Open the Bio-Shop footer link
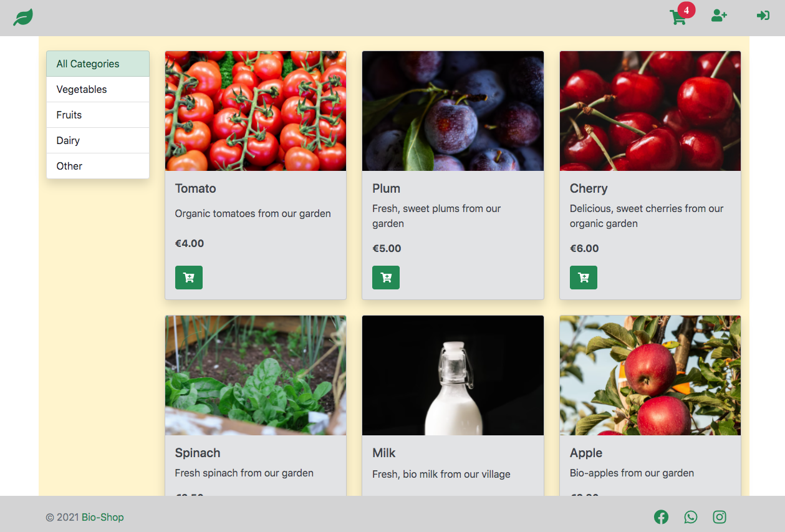The image size is (785, 532). tap(104, 517)
